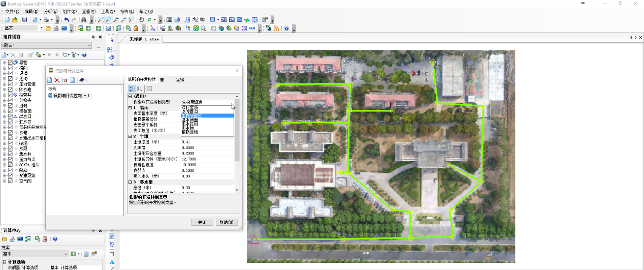Toggle the 出水口 checkbox

click(x=10, y=116)
